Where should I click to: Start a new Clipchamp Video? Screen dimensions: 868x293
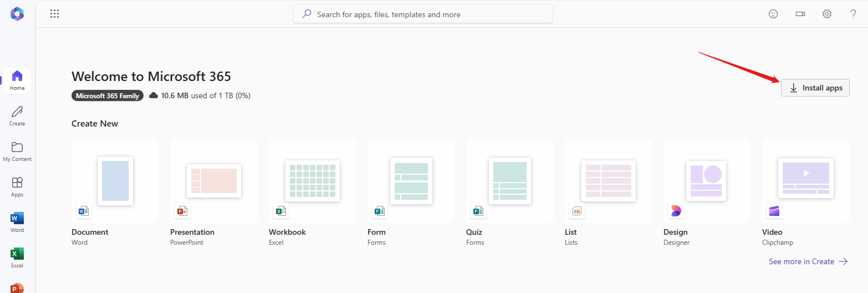coord(806,193)
